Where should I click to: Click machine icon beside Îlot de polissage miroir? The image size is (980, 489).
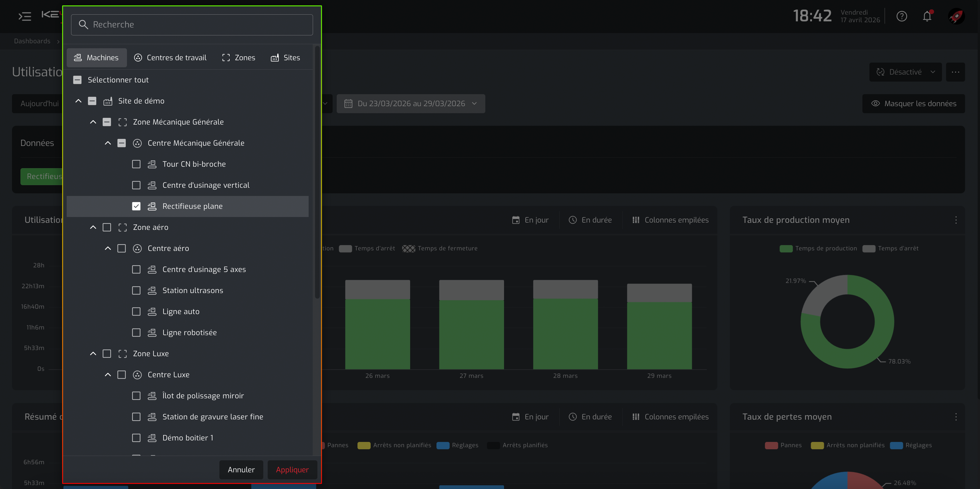point(152,396)
